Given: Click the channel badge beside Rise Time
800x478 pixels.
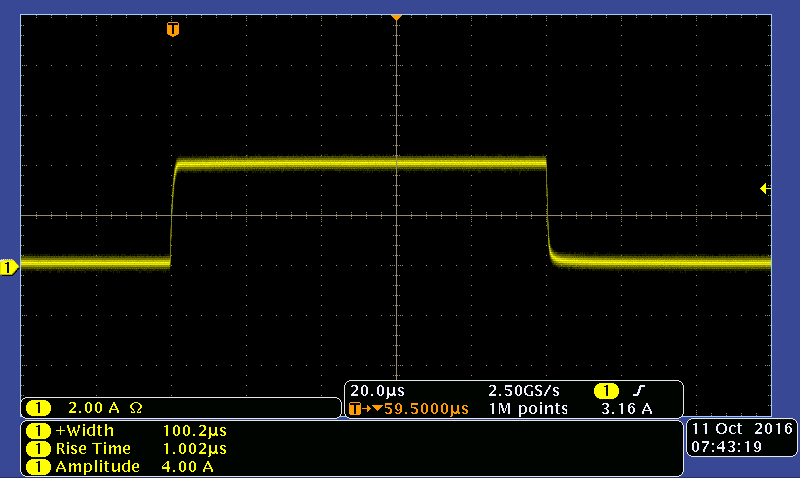Looking at the screenshot, I should [38, 449].
